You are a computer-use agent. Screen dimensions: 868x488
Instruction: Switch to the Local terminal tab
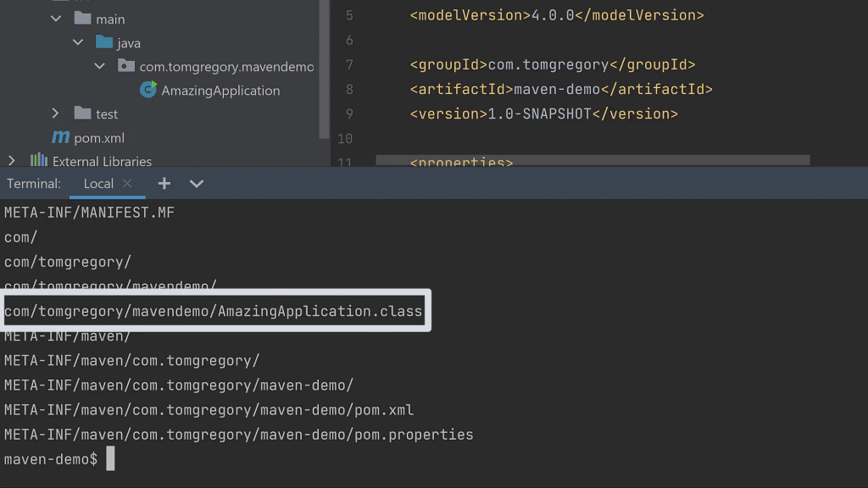coord(98,183)
